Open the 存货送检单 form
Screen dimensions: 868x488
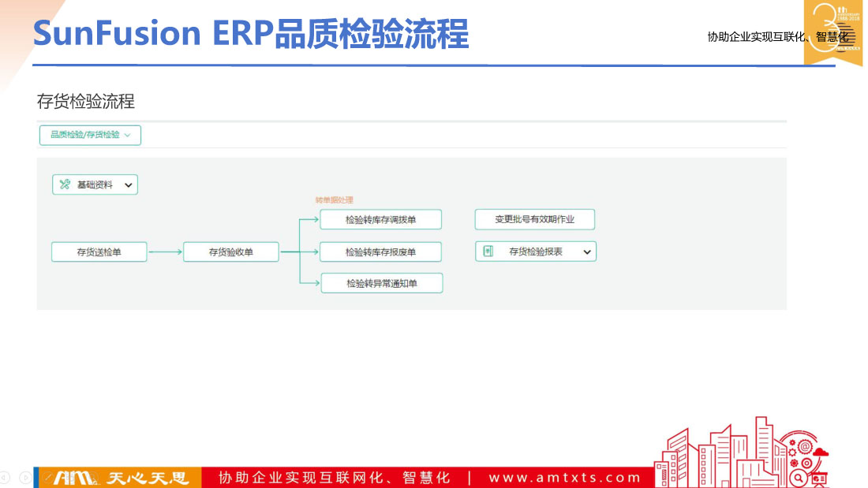click(99, 252)
